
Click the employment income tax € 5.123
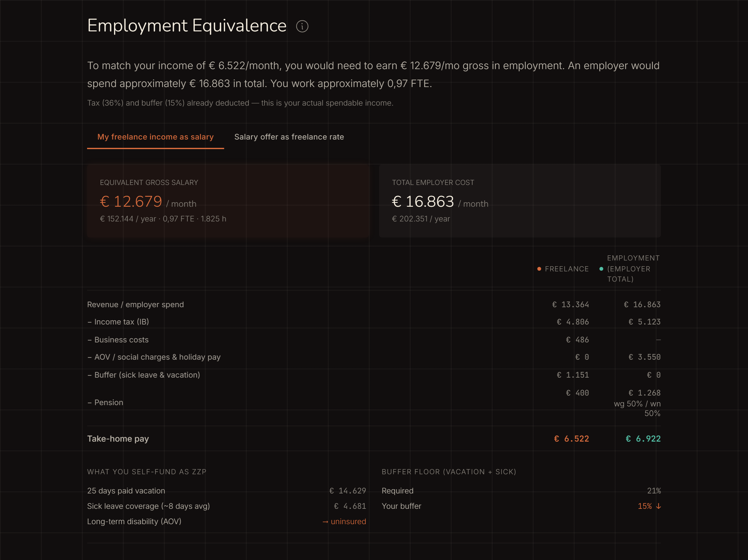click(645, 322)
